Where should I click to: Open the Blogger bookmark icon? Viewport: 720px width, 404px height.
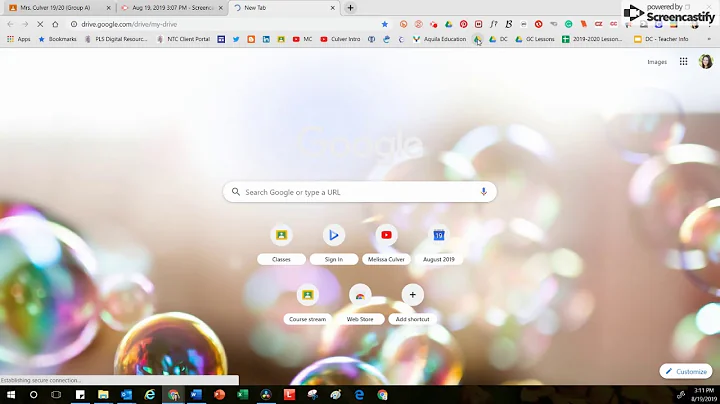tap(251, 39)
